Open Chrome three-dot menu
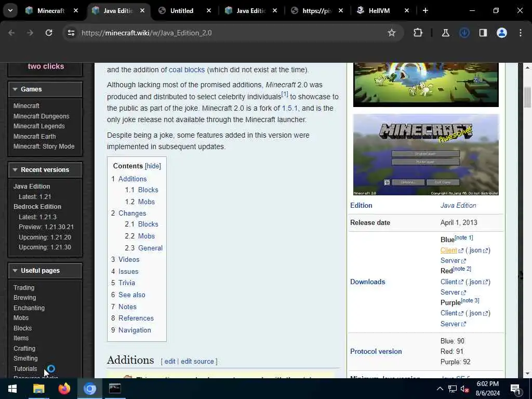The height and width of the screenshot is (399, 532). pos(521,33)
